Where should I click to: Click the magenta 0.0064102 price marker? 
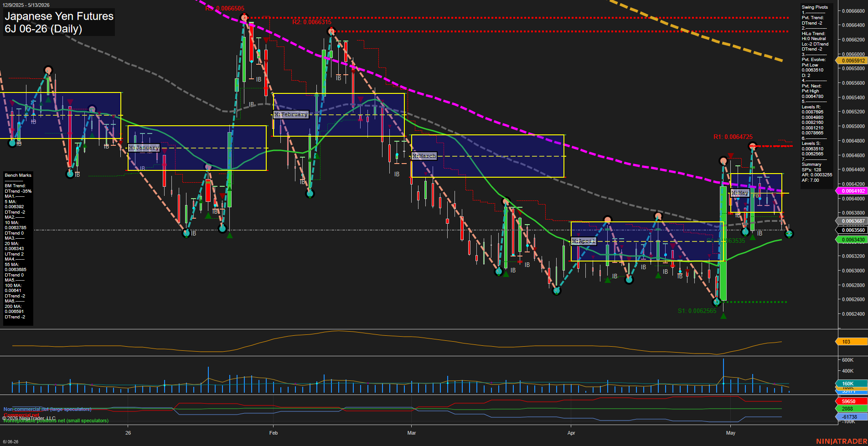pos(852,191)
